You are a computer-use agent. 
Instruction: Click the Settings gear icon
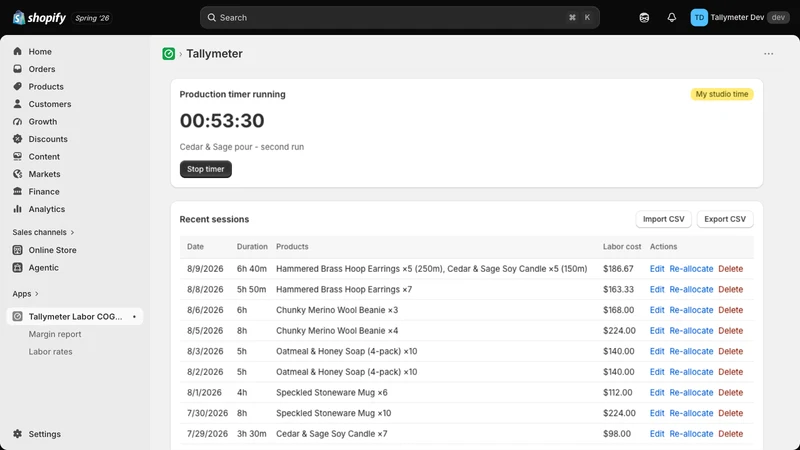point(17,434)
